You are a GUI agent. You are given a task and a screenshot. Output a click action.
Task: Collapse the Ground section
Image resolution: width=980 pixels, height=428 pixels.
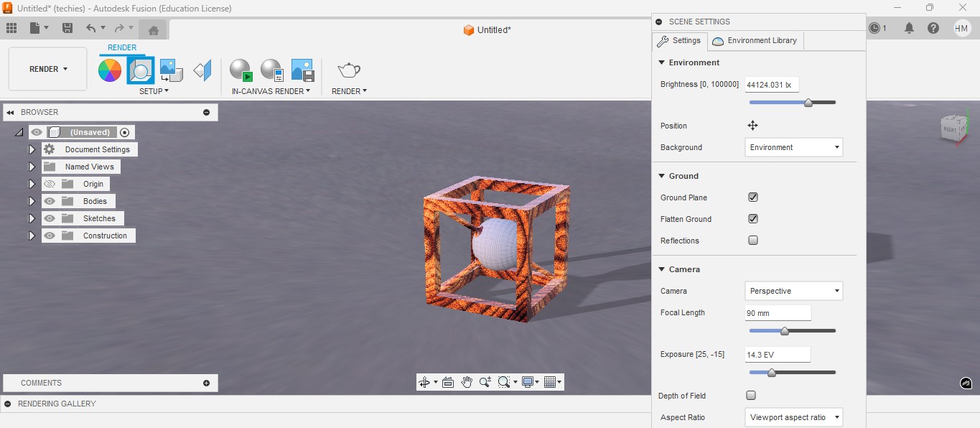point(661,176)
